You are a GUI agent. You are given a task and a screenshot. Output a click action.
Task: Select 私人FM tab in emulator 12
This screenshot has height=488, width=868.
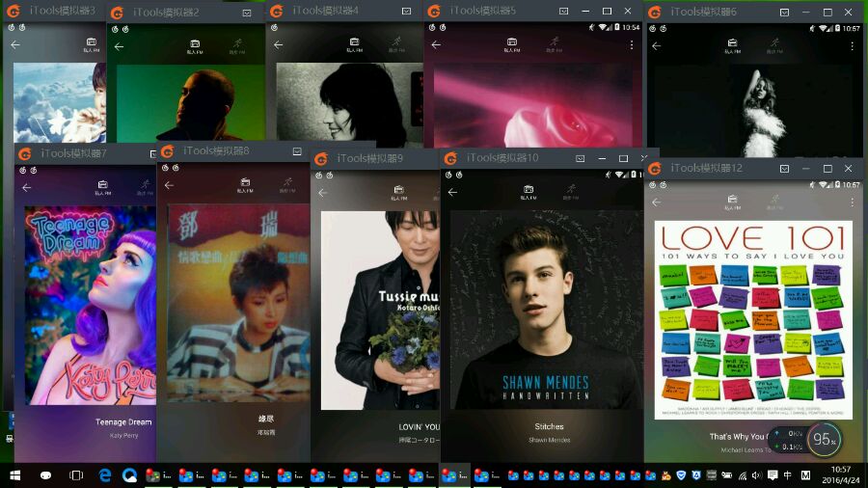click(732, 203)
